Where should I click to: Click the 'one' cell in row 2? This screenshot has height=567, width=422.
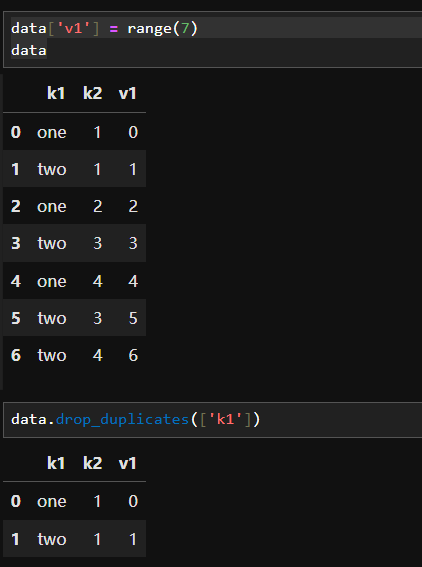pyautogui.click(x=52, y=206)
